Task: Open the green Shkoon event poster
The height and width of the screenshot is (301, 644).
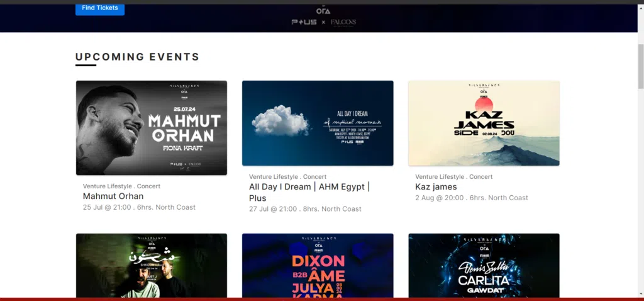Action: (x=152, y=265)
